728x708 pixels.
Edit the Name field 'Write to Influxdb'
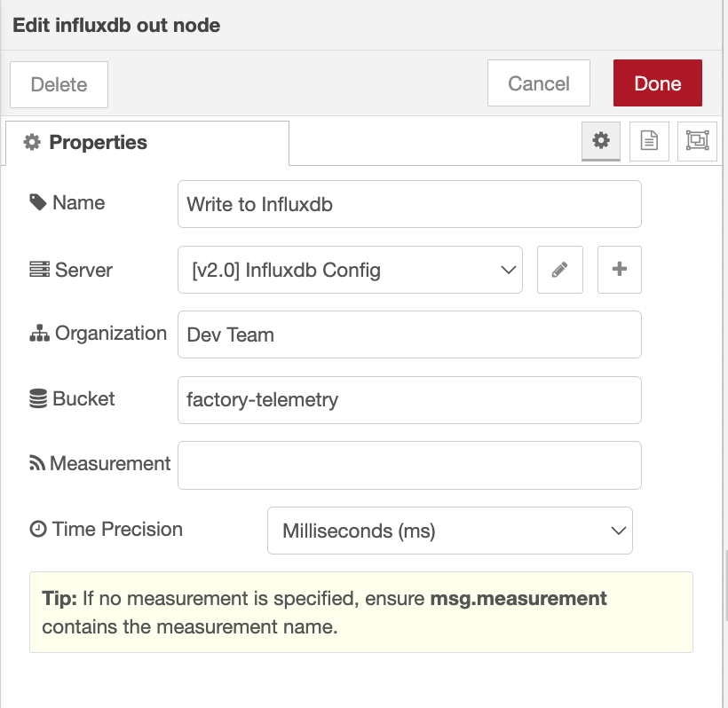pos(409,204)
